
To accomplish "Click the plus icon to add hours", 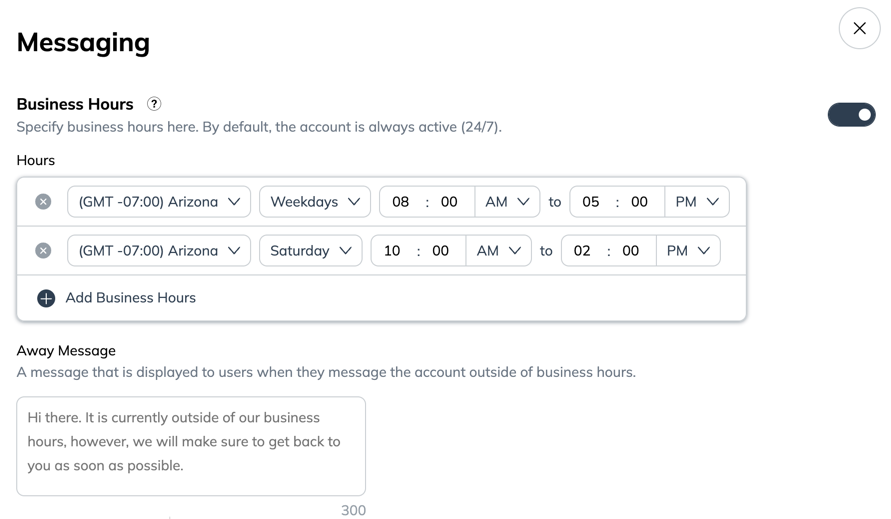I will (46, 298).
